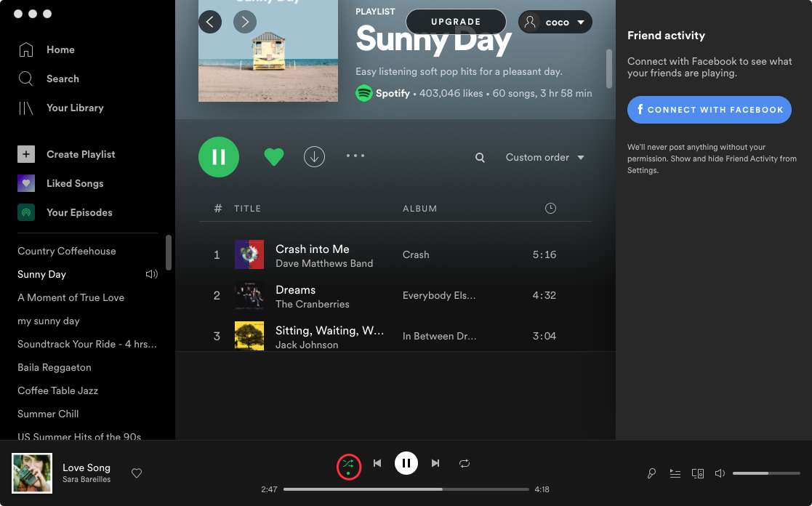Image resolution: width=812 pixels, height=506 pixels.
Task: Open the coco user account dropdown
Action: click(x=555, y=22)
